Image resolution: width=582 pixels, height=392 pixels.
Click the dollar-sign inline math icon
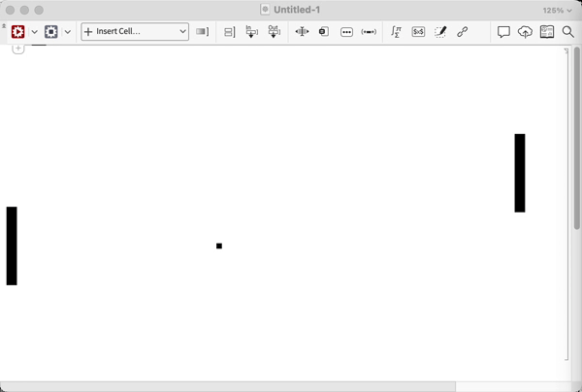[x=418, y=32]
